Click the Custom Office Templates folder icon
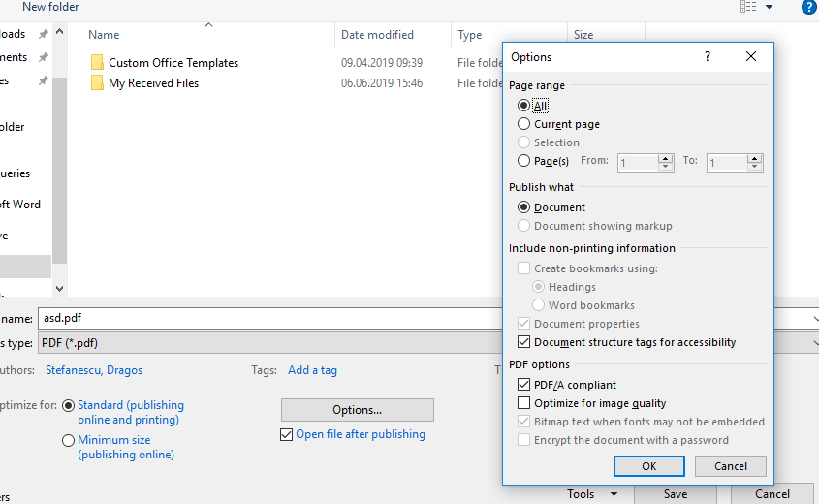 tap(97, 63)
